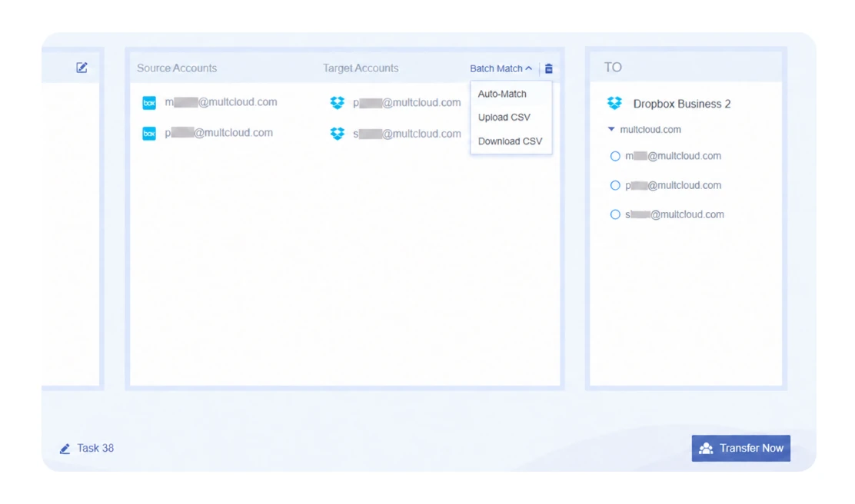Screen dimensions: 855x504
Task: Choose Auto-Match from the menu
Action: (502, 94)
